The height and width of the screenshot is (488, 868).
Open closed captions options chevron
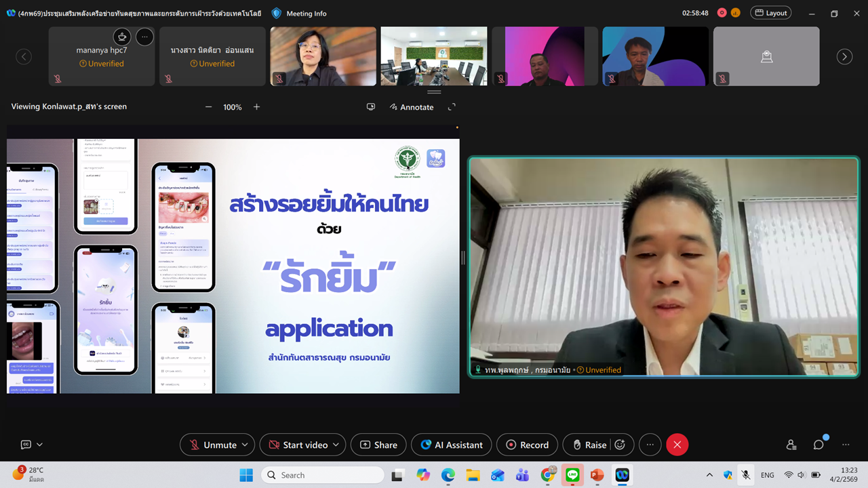coord(39,445)
